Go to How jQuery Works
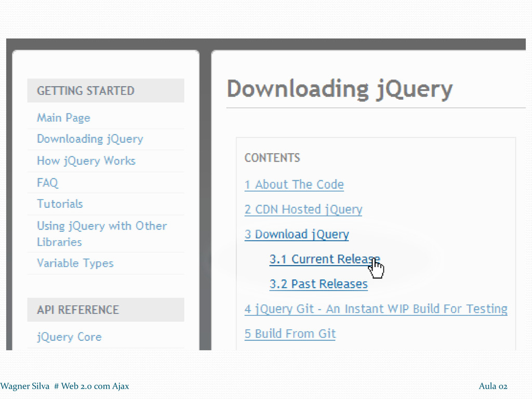Image resolution: width=532 pixels, height=399 pixels. [x=86, y=161]
